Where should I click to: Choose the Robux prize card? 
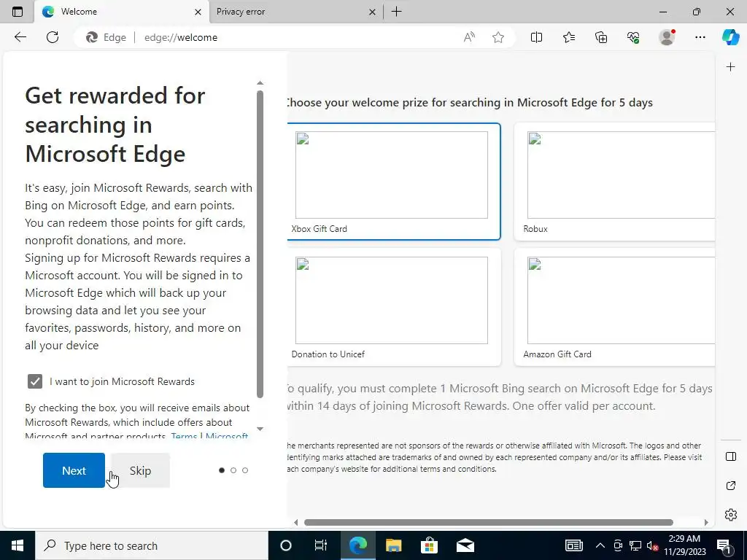614,182
